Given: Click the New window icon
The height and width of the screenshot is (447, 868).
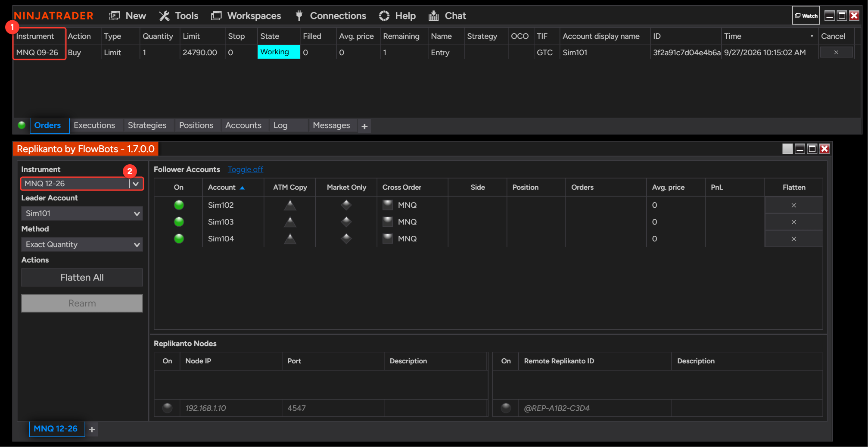Looking at the screenshot, I should pyautogui.click(x=114, y=16).
